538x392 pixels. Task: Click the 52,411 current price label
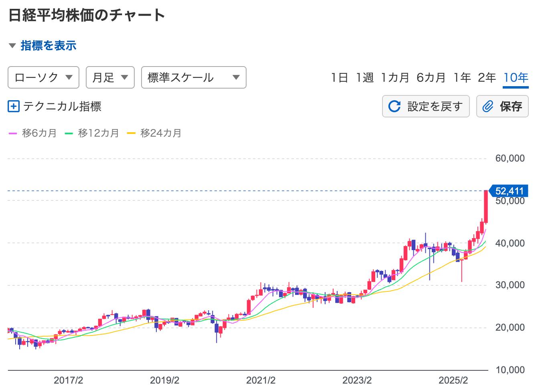click(509, 191)
